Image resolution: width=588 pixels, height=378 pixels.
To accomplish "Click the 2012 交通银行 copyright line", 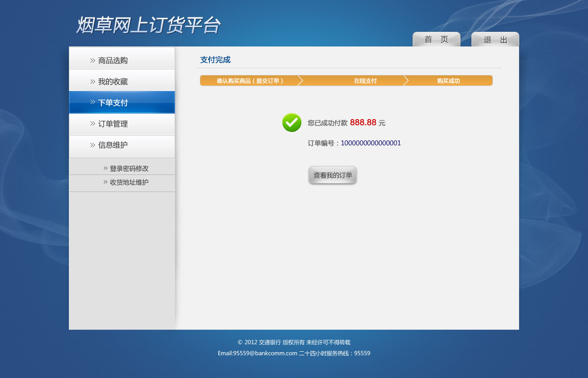I will click(x=294, y=342).
